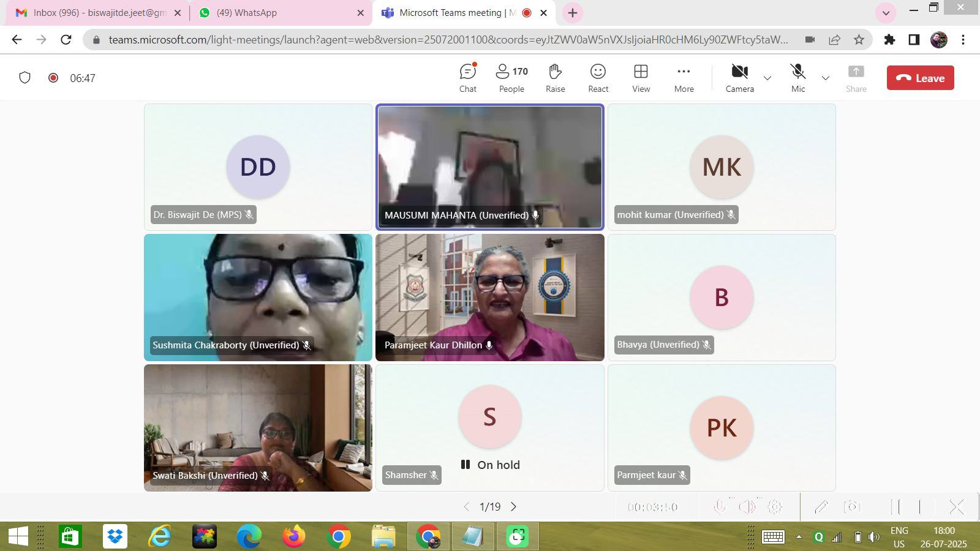Show the People participants list

coord(511,78)
